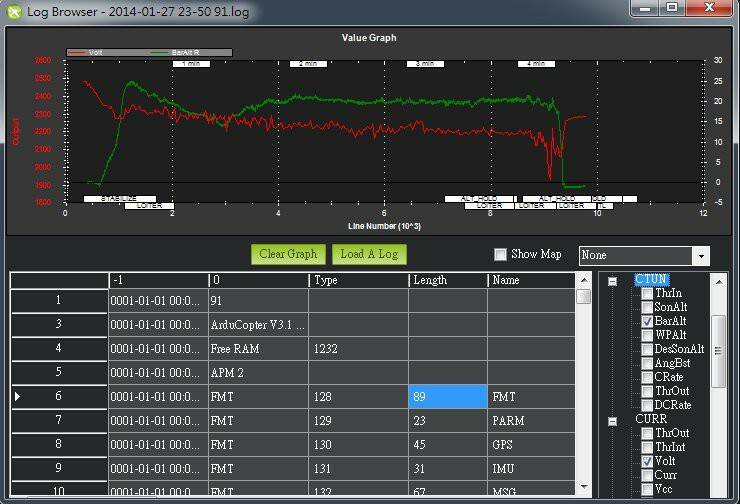Tick the Curr checkbox
Screen dimensions: 740x504
coord(647,475)
